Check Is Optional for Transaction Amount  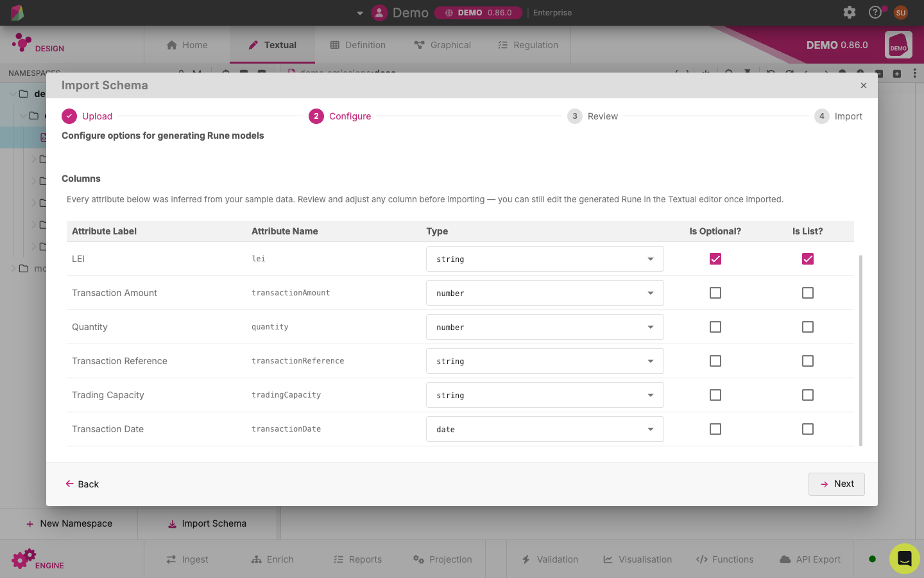[x=715, y=293]
